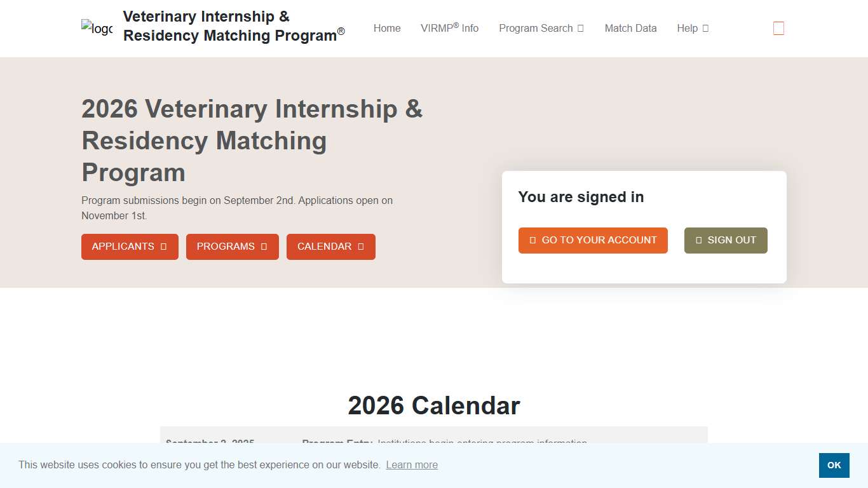Viewport: 868px width, 488px height.
Task: Open the VIRMP Info page
Action: coord(449,29)
